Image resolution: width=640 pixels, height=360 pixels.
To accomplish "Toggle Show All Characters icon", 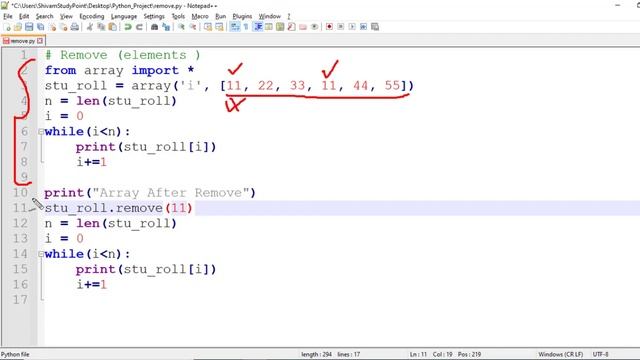I will point(246,27).
